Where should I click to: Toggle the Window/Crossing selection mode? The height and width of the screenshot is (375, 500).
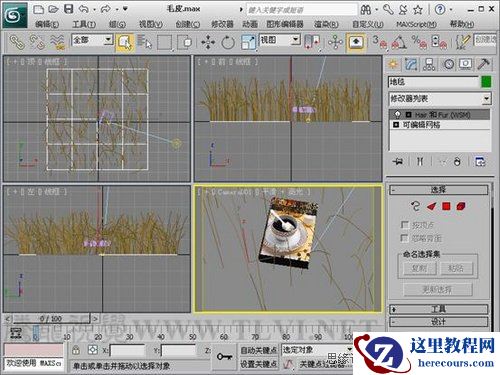[x=185, y=42]
